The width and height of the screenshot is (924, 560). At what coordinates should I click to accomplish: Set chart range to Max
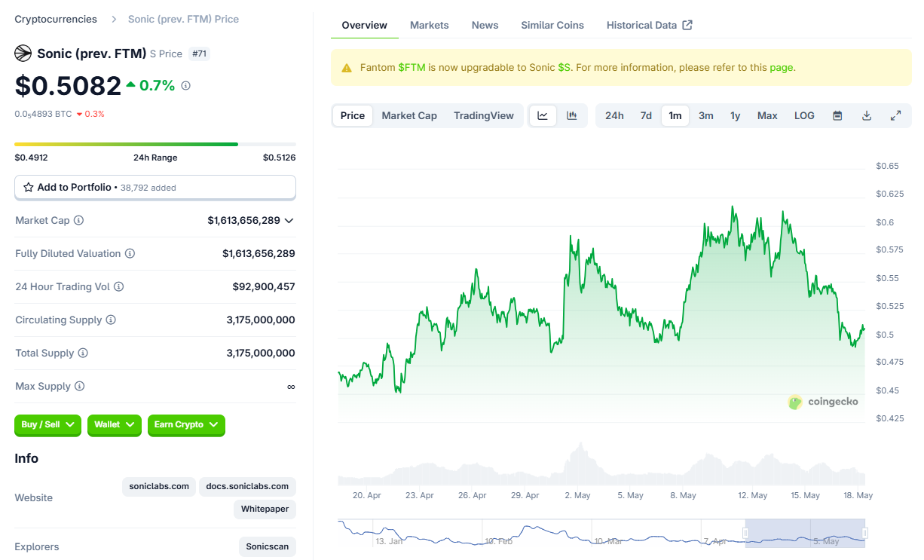tap(767, 115)
